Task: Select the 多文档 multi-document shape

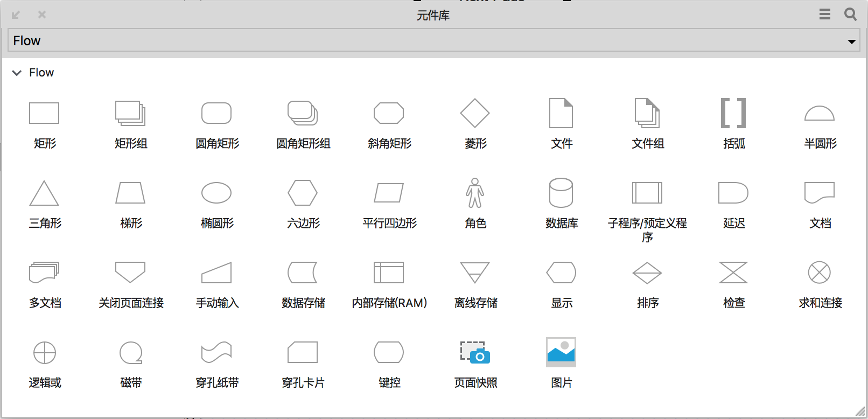Action: [x=44, y=273]
